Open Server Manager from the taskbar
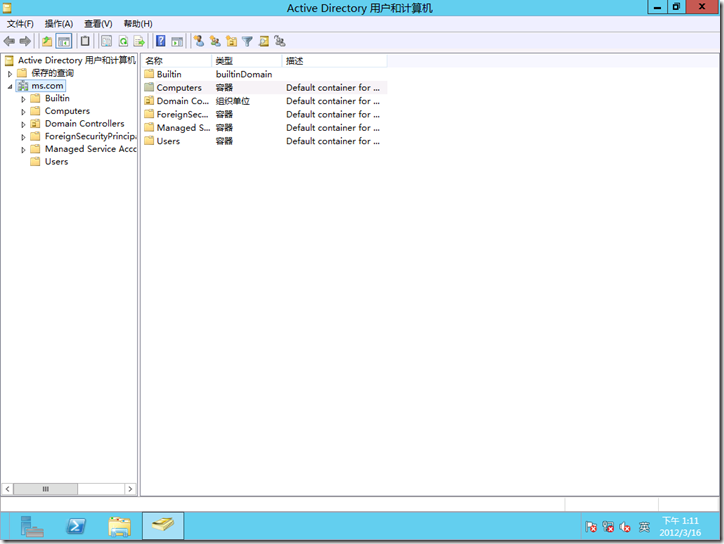724x544 pixels. (x=32, y=526)
